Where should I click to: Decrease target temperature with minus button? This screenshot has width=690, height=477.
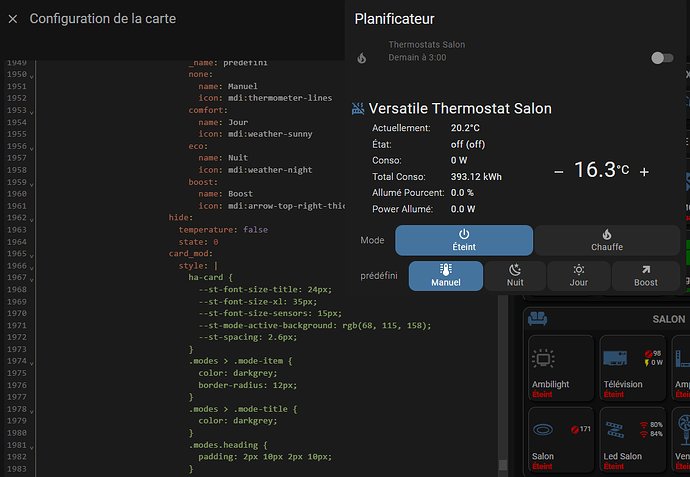click(x=558, y=172)
